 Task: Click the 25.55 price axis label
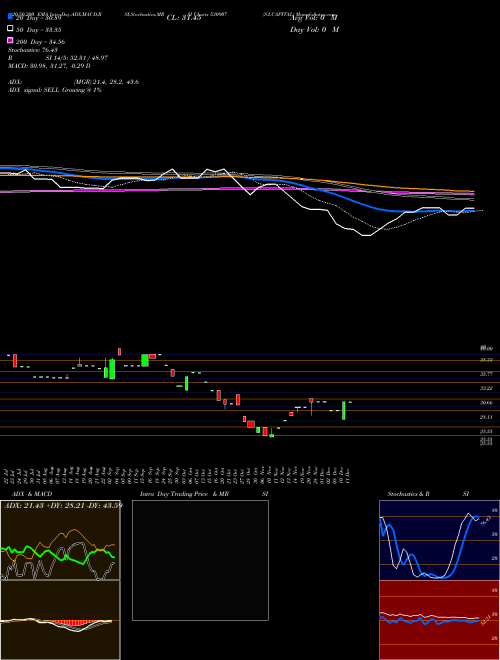pos(487,431)
